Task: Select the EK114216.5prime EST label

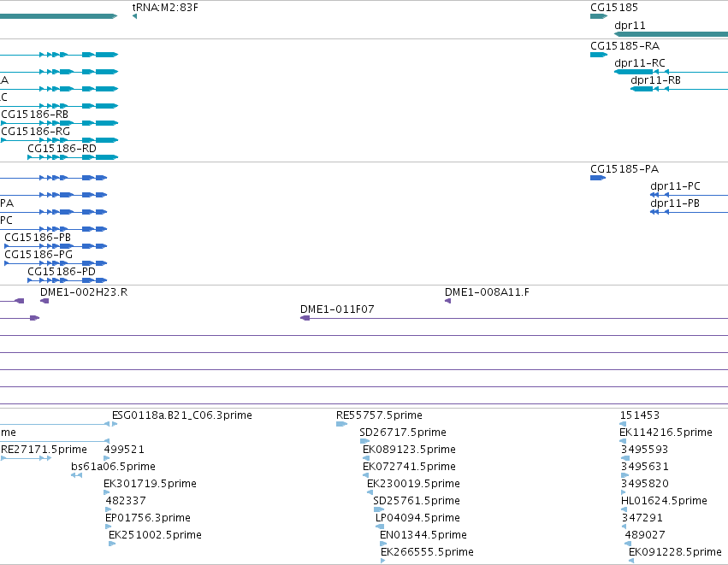Action: tap(666, 433)
